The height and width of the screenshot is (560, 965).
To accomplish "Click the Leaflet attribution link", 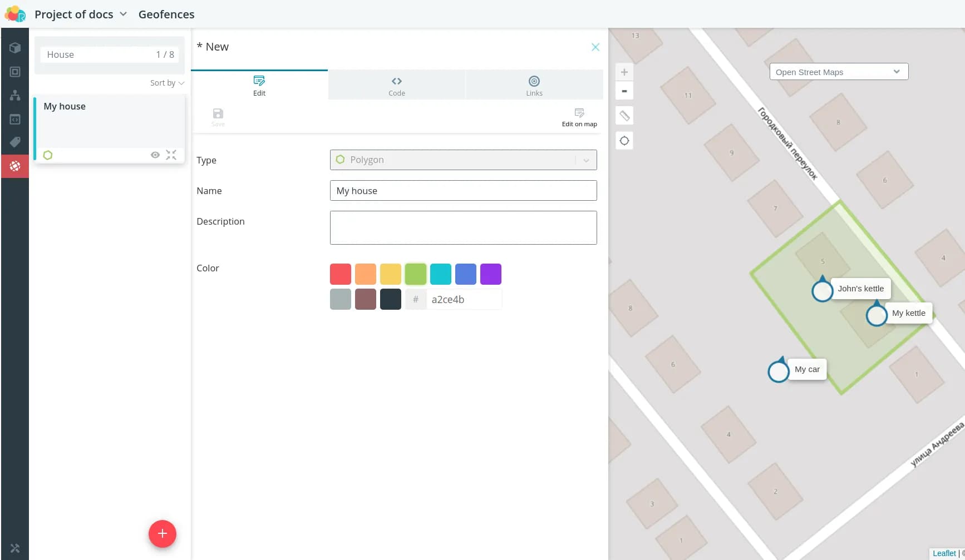I will point(944,553).
